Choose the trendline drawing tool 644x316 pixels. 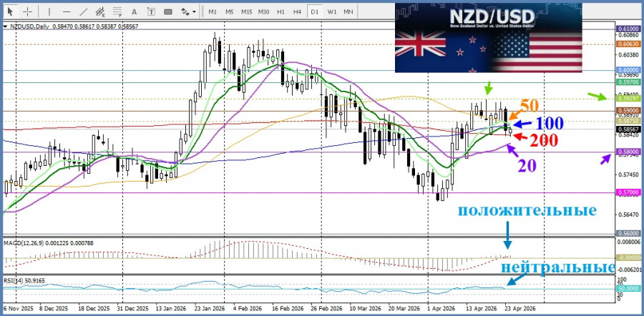[84, 11]
